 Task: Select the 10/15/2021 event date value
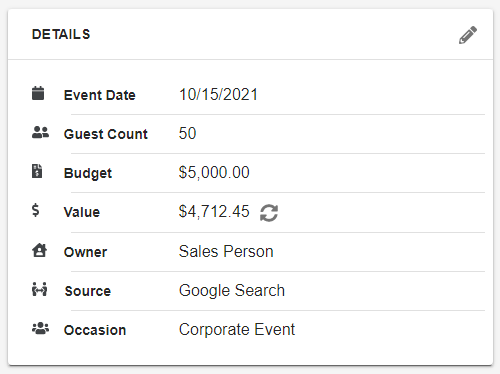tap(218, 94)
